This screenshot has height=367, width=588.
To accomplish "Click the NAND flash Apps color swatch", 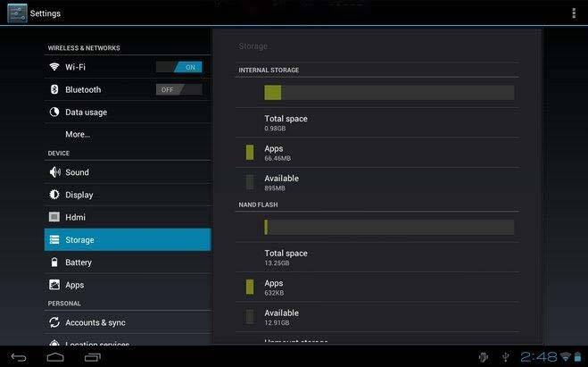I will (250, 287).
